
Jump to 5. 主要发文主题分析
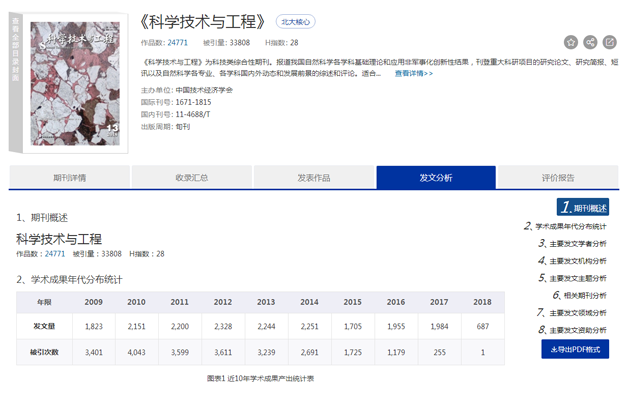tap(572, 278)
